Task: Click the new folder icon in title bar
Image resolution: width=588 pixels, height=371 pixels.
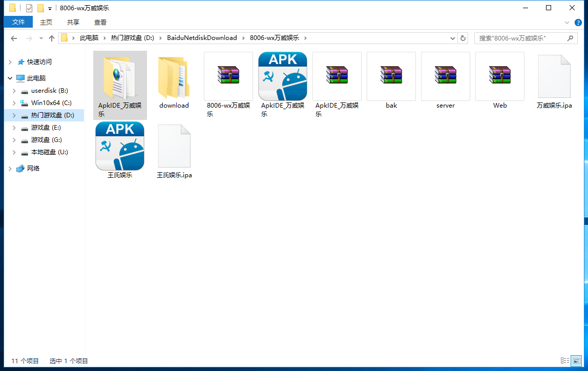Action: point(40,8)
